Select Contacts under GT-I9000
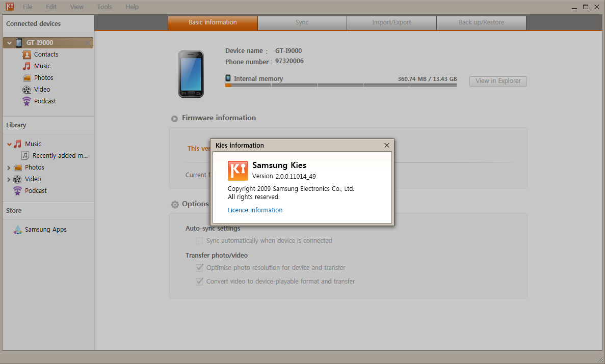The image size is (605, 364). pyautogui.click(x=46, y=54)
